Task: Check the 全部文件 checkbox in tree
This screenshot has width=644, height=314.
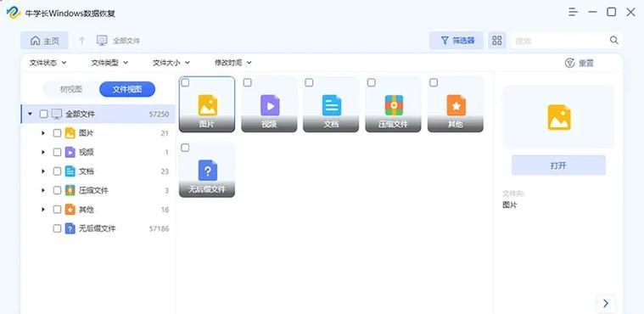Action: (43, 114)
